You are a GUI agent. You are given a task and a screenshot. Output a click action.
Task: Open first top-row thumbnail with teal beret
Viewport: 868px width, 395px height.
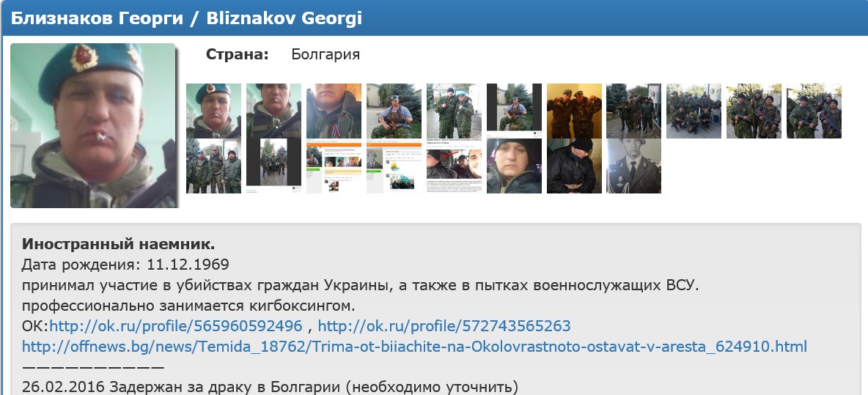(213, 111)
